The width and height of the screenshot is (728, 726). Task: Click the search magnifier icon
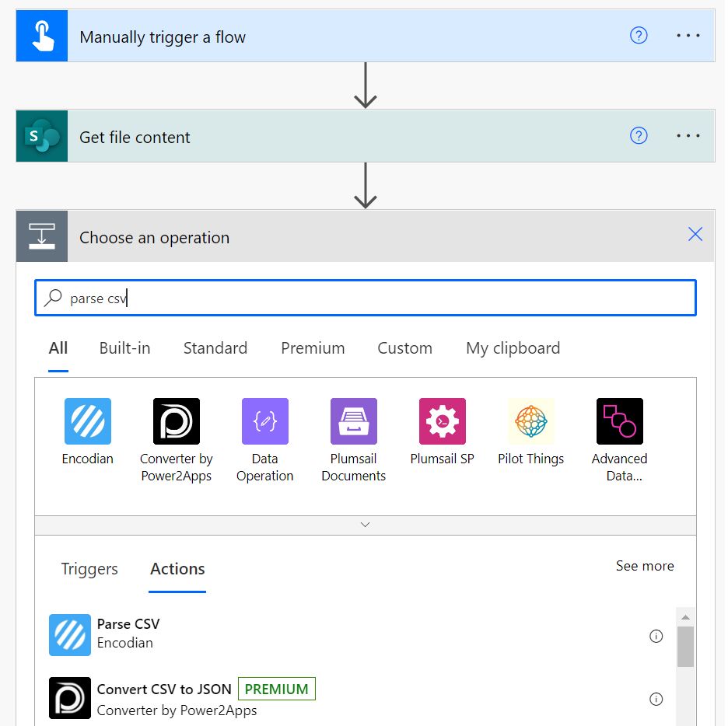tap(53, 298)
